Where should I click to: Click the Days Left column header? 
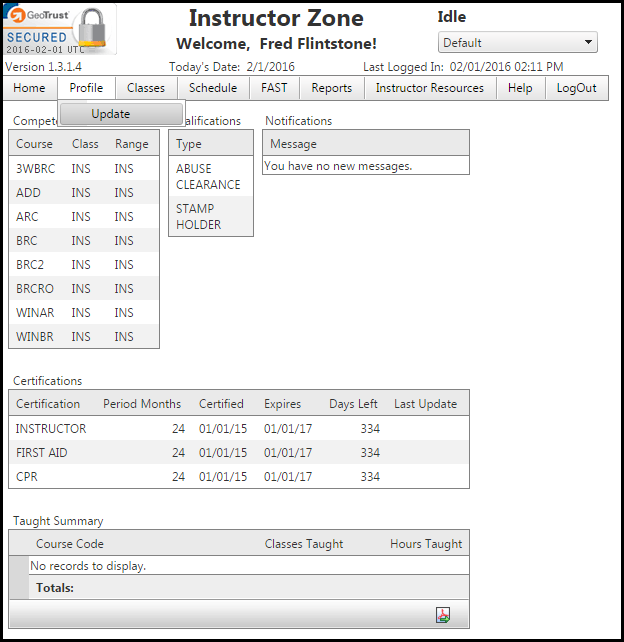[x=353, y=404]
